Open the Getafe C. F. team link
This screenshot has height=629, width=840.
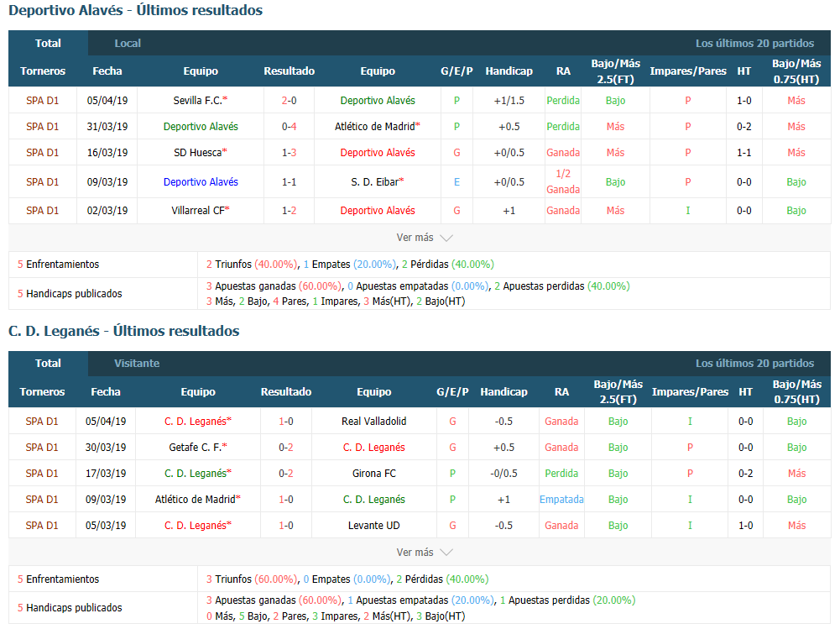click(x=198, y=448)
